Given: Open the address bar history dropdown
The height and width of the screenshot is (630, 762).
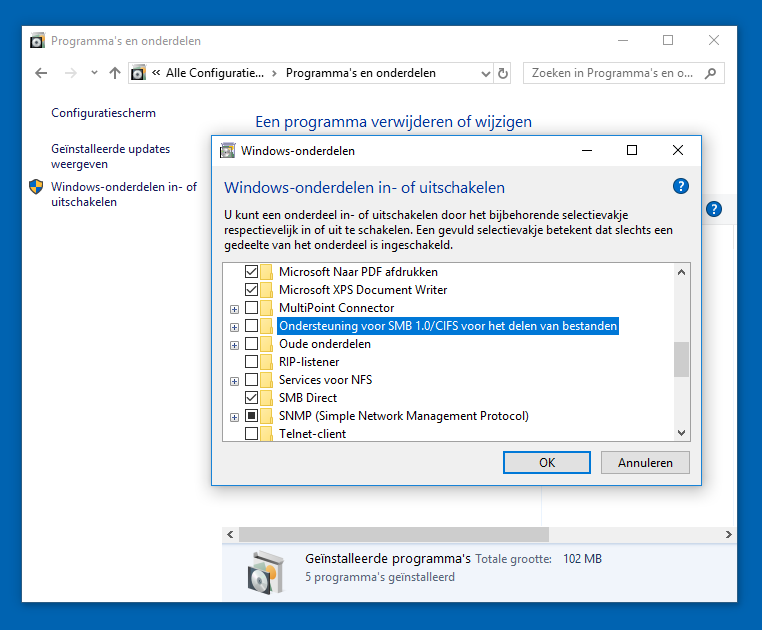Looking at the screenshot, I should tap(485, 73).
